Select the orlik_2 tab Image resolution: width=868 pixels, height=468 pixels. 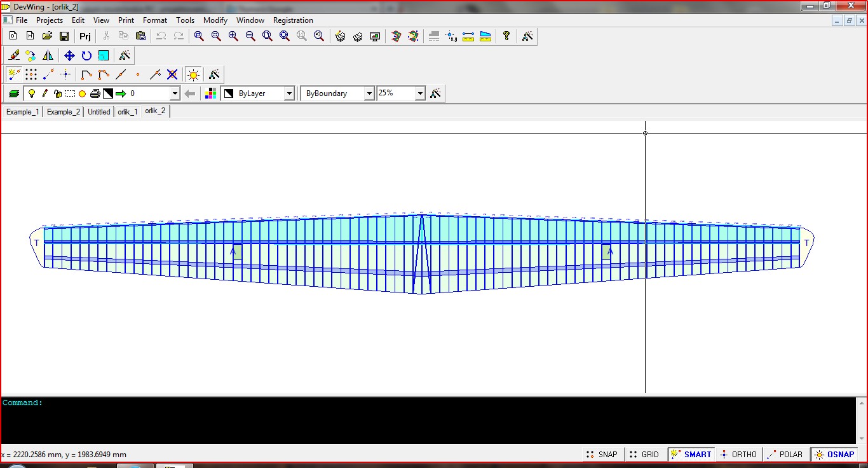155,111
